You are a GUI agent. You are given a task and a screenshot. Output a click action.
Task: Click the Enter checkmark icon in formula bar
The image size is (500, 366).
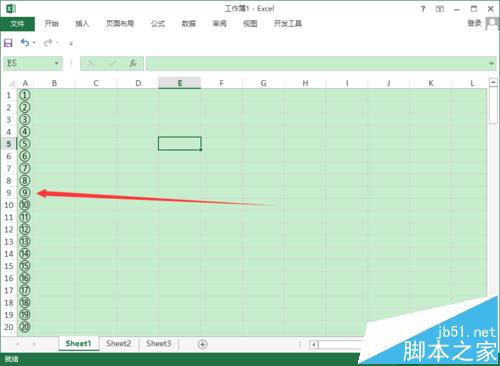112,63
